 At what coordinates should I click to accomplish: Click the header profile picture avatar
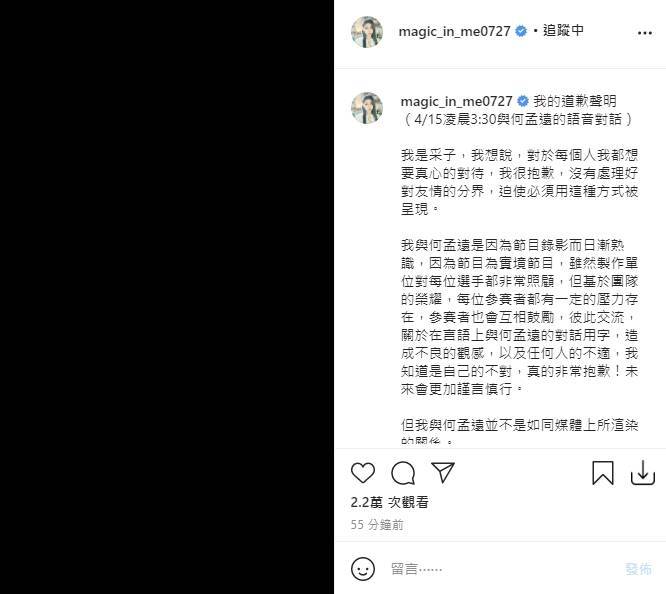[x=367, y=32]
